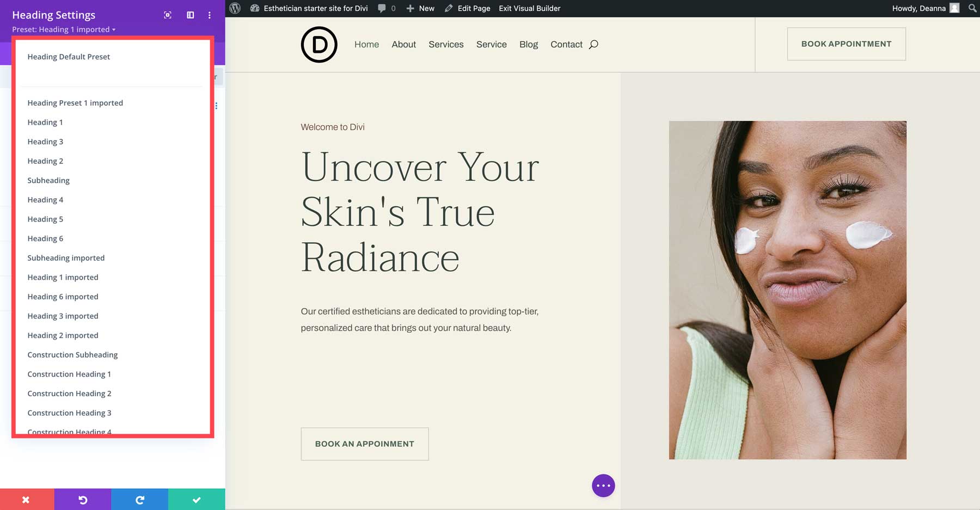Viewport: 980px width, 510px height.
Task: Click the BOOK APPOINTMENT header button
Action: tap(846, 44)
